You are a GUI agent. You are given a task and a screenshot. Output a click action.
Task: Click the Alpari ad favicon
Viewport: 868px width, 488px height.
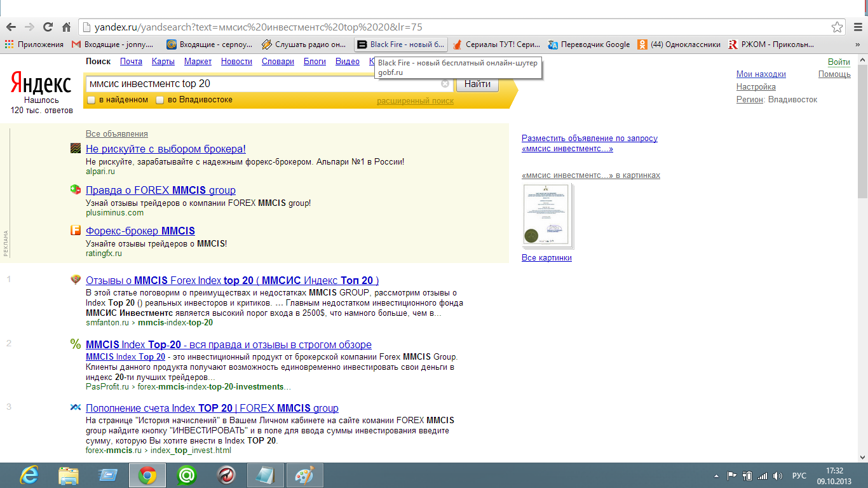pyautogui.click(x=76, y=149)
